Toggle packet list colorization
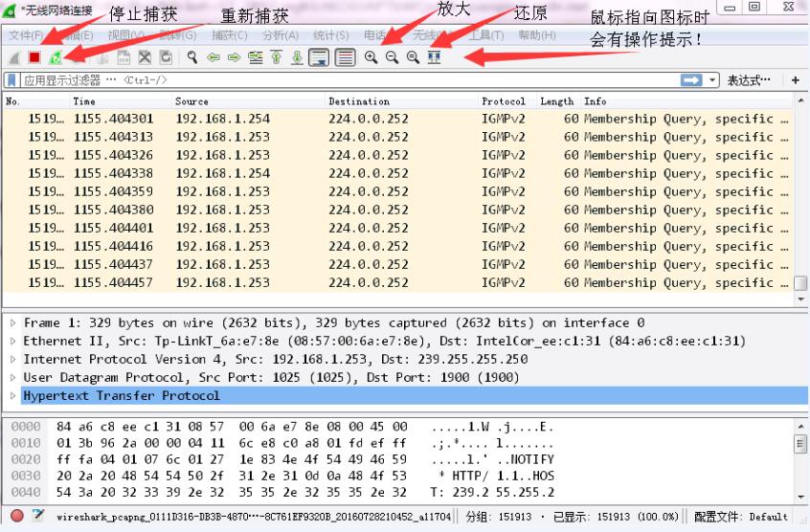The width and height of the screenshot is (810, 532). [345, 57]
